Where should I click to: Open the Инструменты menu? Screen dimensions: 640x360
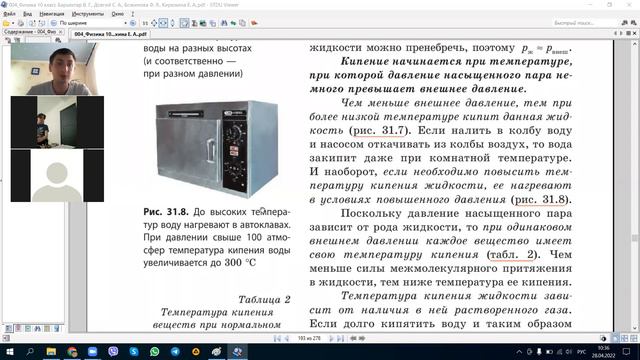pyautogui.click(x=88, y=14)
